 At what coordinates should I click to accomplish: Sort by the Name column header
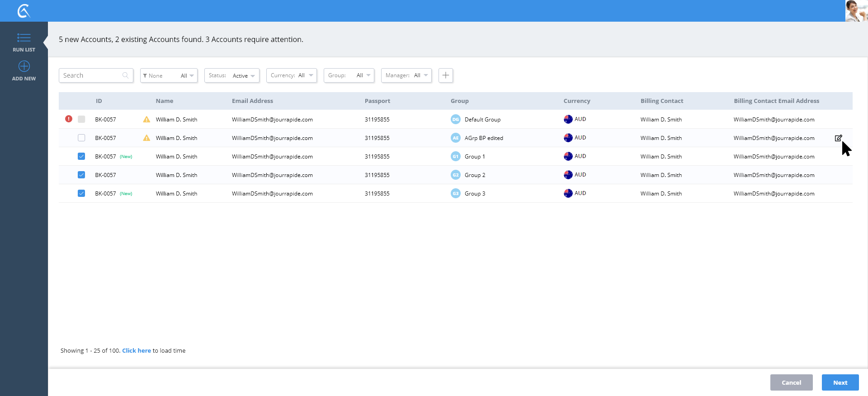pyautogui.click(x=165, y=101)
